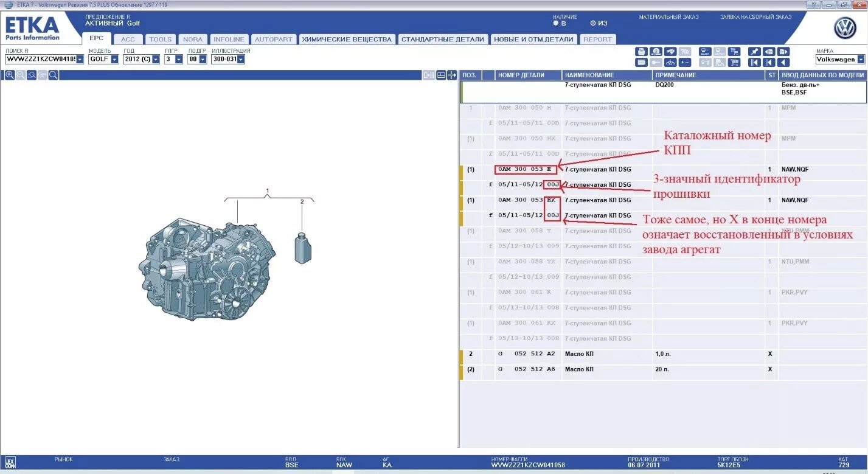Click the pin icon in the toolbar
This screenshot has width=868, height=474.
point(754,52)
